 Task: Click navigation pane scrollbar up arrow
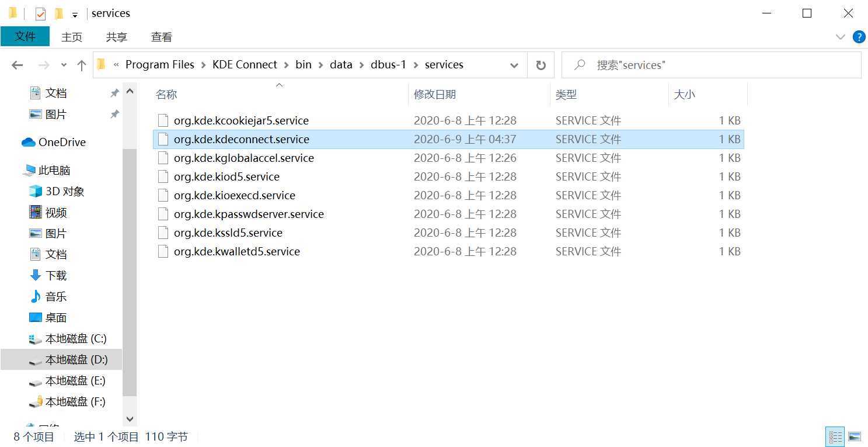coord(130,92)
